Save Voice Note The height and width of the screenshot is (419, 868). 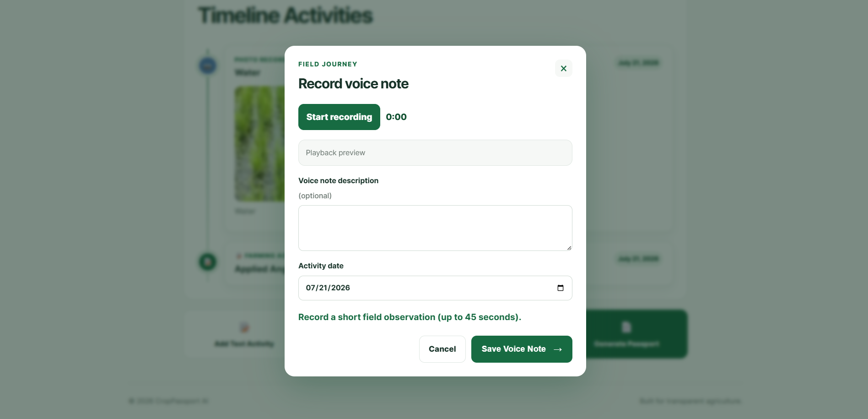tap(522, 349)
